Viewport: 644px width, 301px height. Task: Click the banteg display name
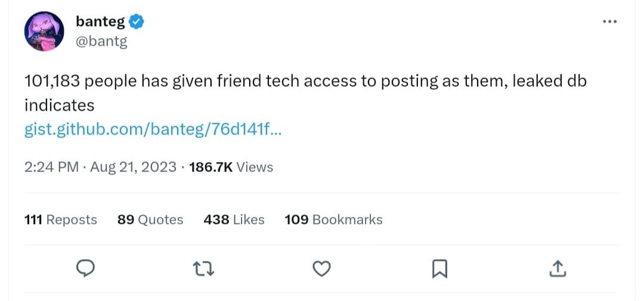[100, 22]
